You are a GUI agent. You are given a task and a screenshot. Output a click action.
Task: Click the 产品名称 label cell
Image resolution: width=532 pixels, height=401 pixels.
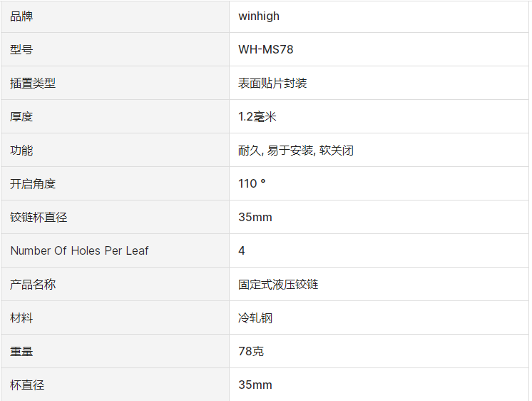[33, 285]
